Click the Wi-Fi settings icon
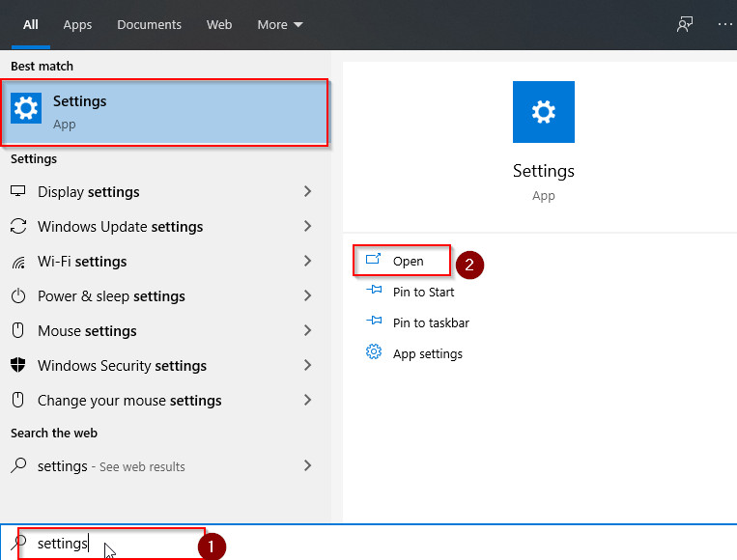Image resolution: width=737 pixels, height=560 pixels. (x=18, y=262)
